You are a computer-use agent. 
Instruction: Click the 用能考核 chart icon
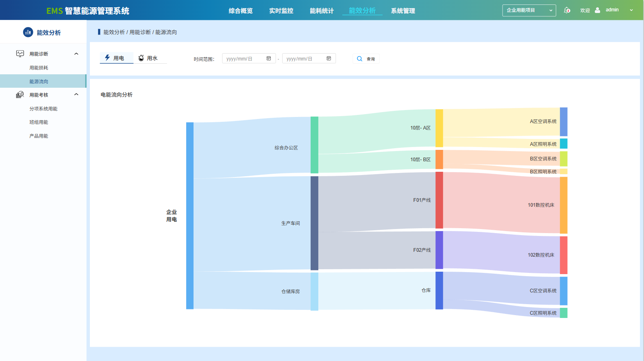[20, 95]
